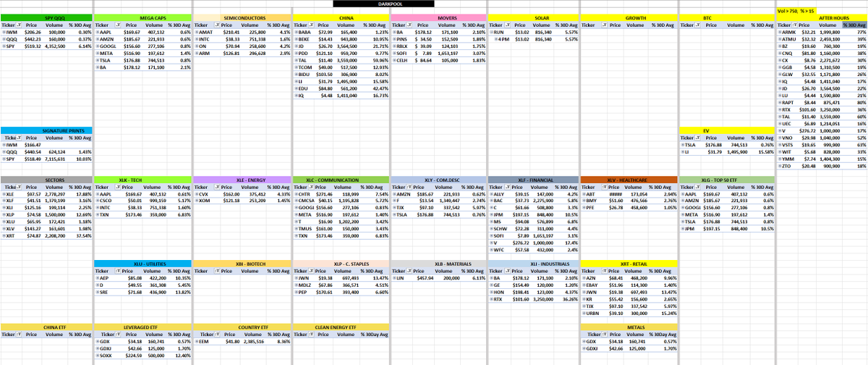Select the 59.96% cell in CHINA table
868x365 pixels.
tap(375, 61)
